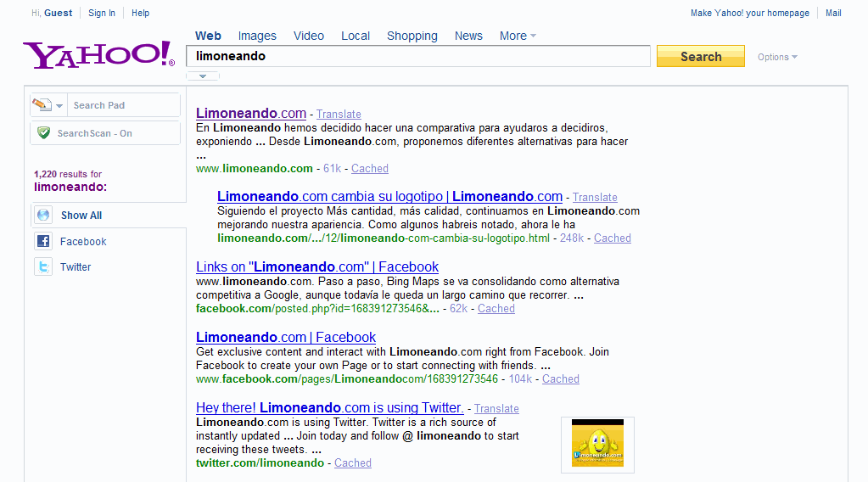The height and width of the screenshot is (482, 868).
Task: Click the Search Pad button
Action: coord(123,105)
